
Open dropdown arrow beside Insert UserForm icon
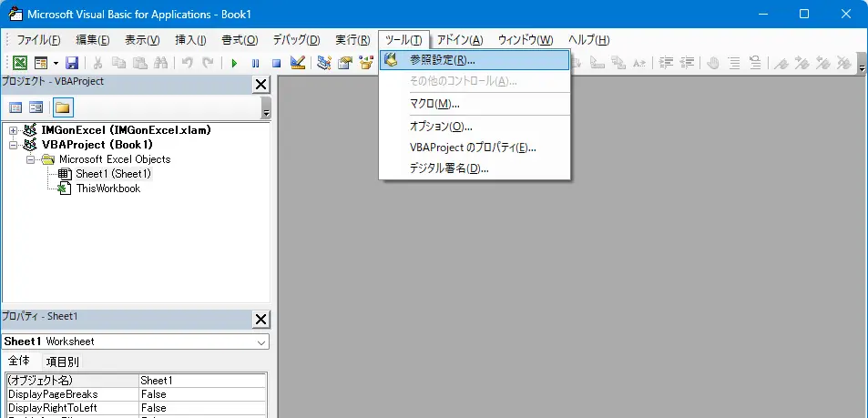[x=56, y=63]
